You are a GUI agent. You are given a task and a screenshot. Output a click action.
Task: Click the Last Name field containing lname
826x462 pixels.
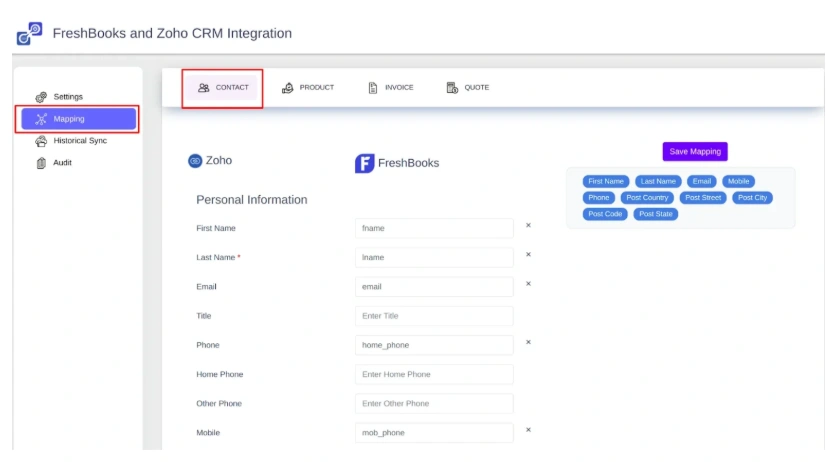(434, 258)
